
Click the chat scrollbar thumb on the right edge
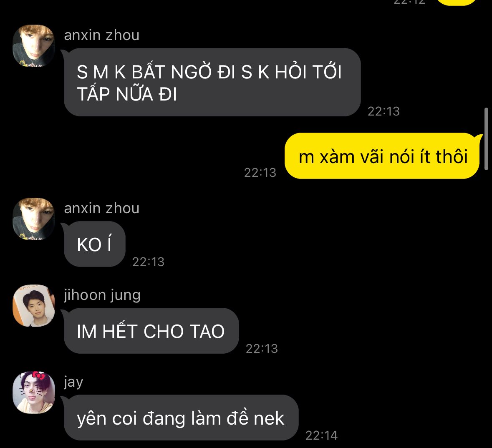click(486, 139)
